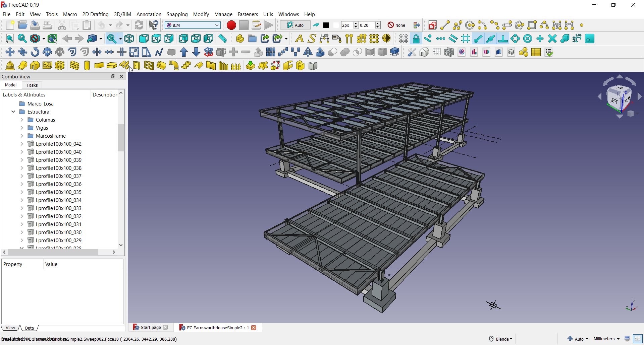The image size is (644, 345).
Task: Open a file with folder icon
Action: (x=22, y=25)
